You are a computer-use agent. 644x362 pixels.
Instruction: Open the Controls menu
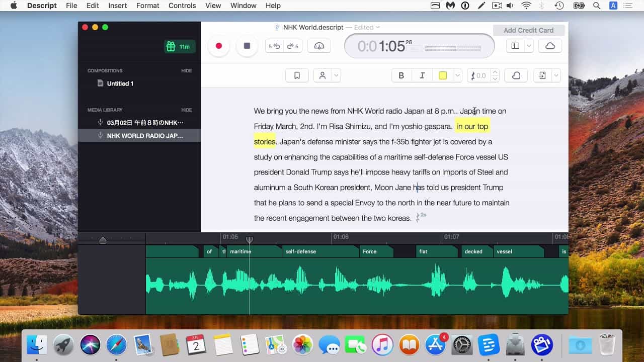click(182, 6)
